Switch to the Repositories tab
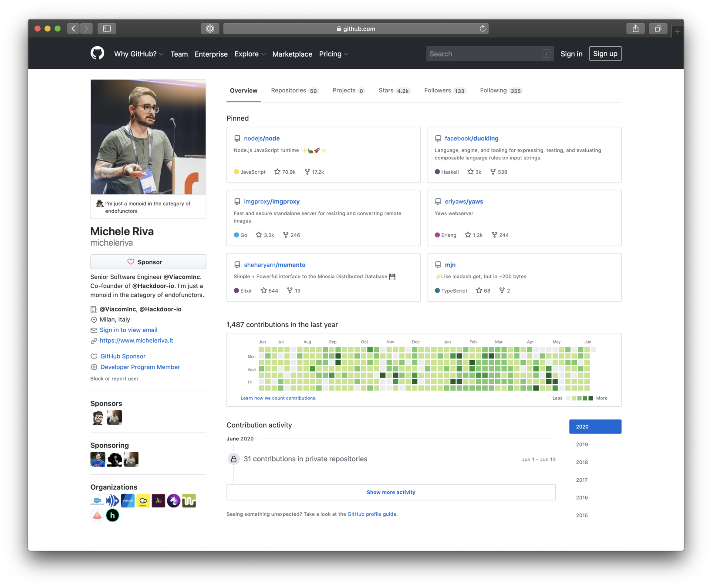Screen dimensions: 712x588 (x=294, y=91)
